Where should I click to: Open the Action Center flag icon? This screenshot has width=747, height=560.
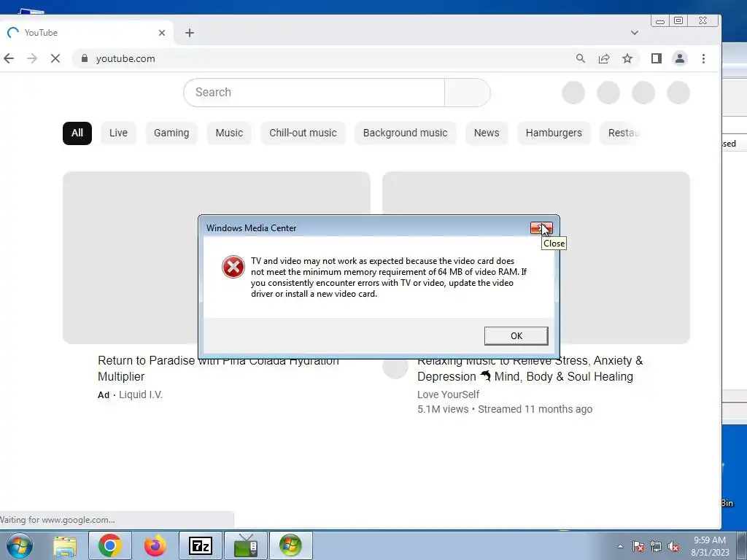coord(638,546)
